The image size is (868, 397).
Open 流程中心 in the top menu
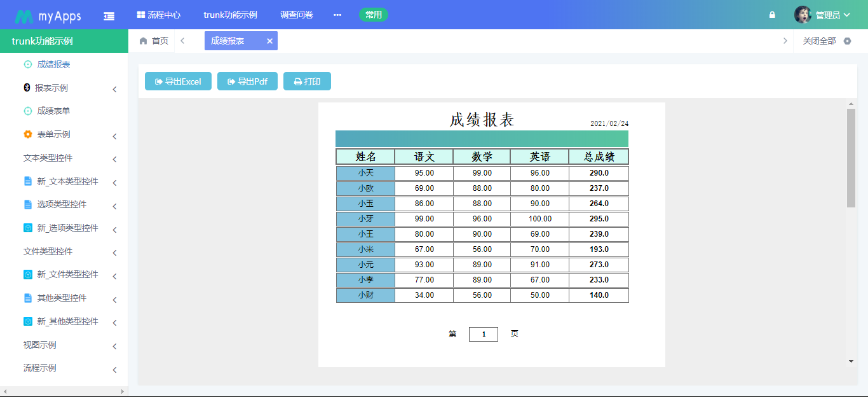coord(158,15)
